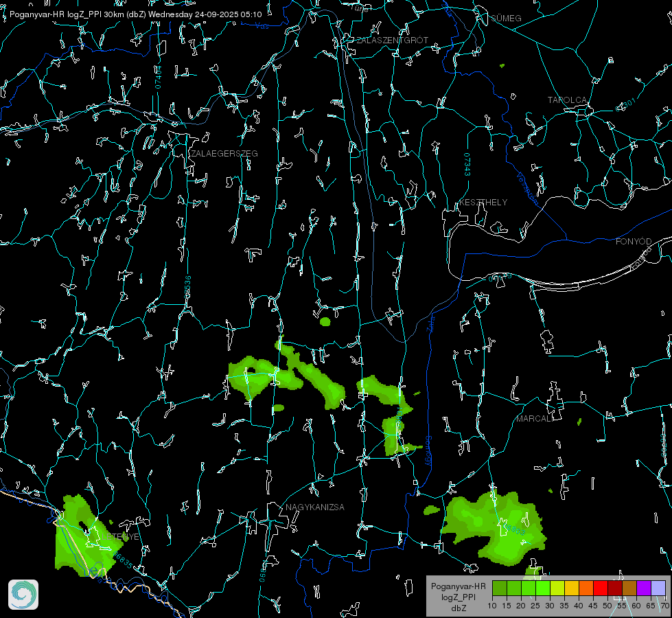Click the KESZTHELY city label

[x=483, y=202]
